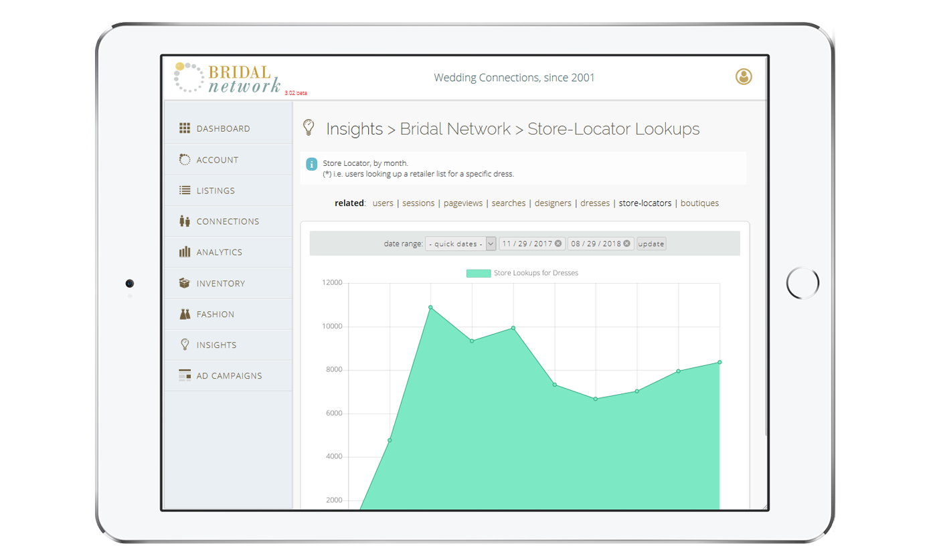This screenshot has height=560, width=937.
Task: Open the Insights menu item
Action: pos(228,345)
